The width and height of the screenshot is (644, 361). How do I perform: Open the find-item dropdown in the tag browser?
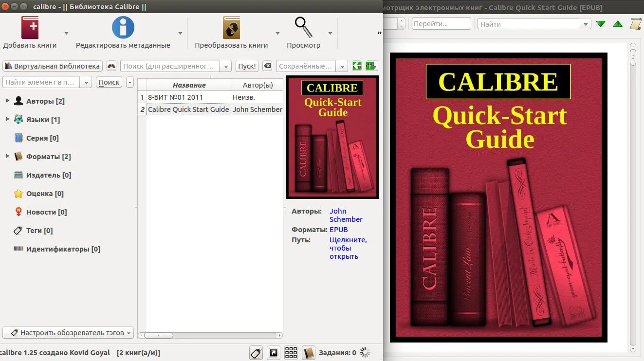coord(86,82)
